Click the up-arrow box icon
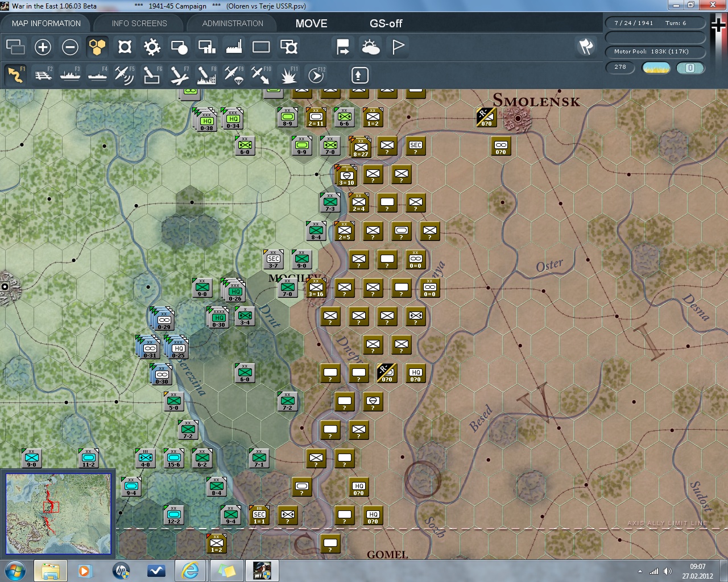 tap(359, 75)
